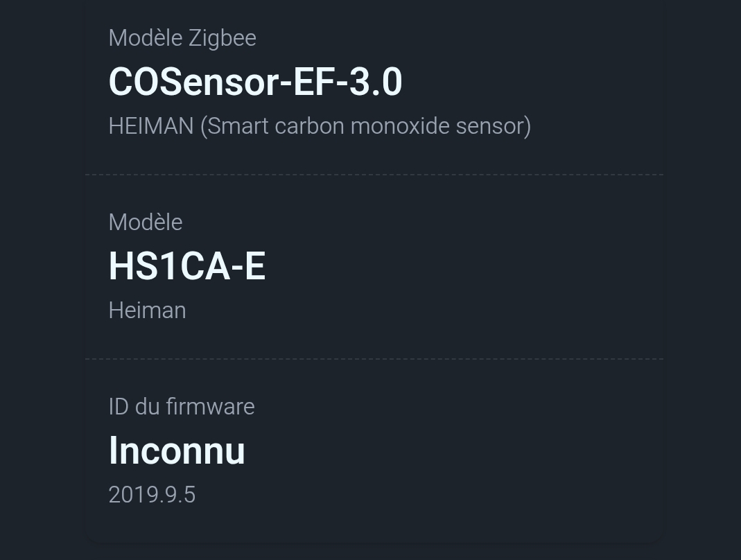The width and height of the screenshot is (741, 560).
Task: Click the word "carbon" in the sensor description
Action: point(310,126)
